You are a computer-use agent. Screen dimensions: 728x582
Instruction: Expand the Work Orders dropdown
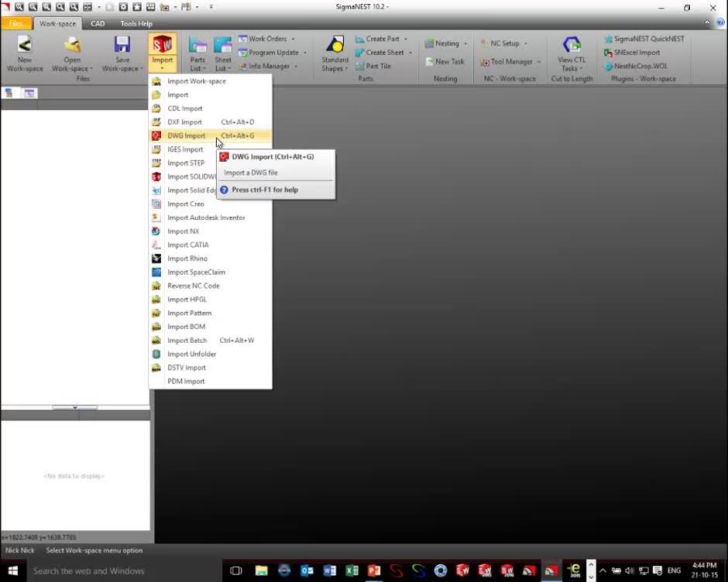click(293, 39)
